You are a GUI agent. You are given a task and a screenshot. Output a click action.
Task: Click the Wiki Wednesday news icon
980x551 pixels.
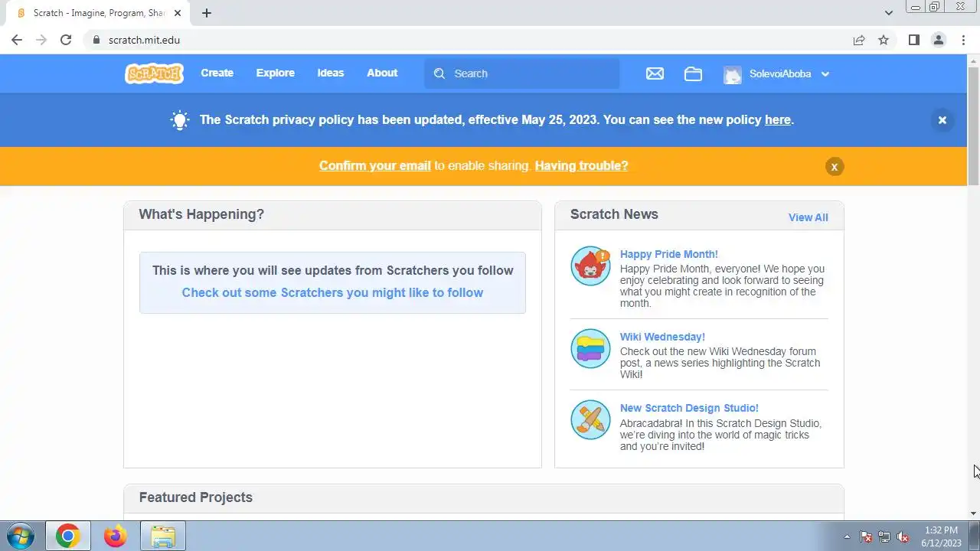click(590, 349)
